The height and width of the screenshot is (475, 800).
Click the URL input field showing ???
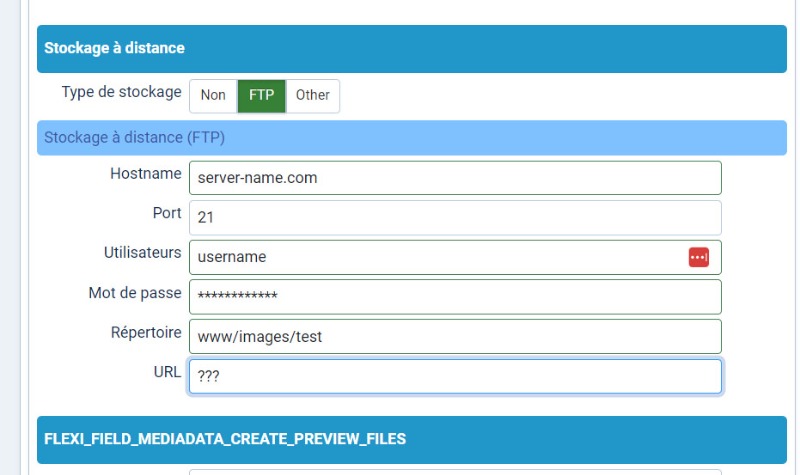pyautogui.click(x=455, y=377)
